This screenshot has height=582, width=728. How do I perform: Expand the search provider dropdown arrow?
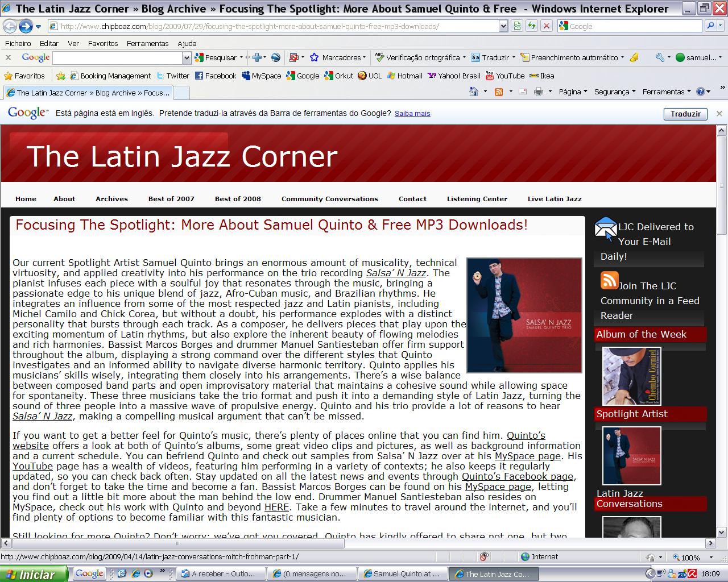click(x=721, y=26)
